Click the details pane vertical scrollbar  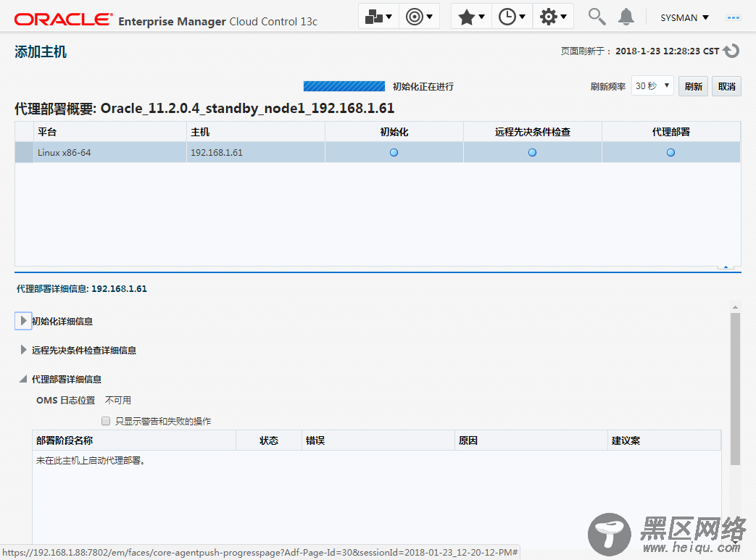(x=735, y=388)
